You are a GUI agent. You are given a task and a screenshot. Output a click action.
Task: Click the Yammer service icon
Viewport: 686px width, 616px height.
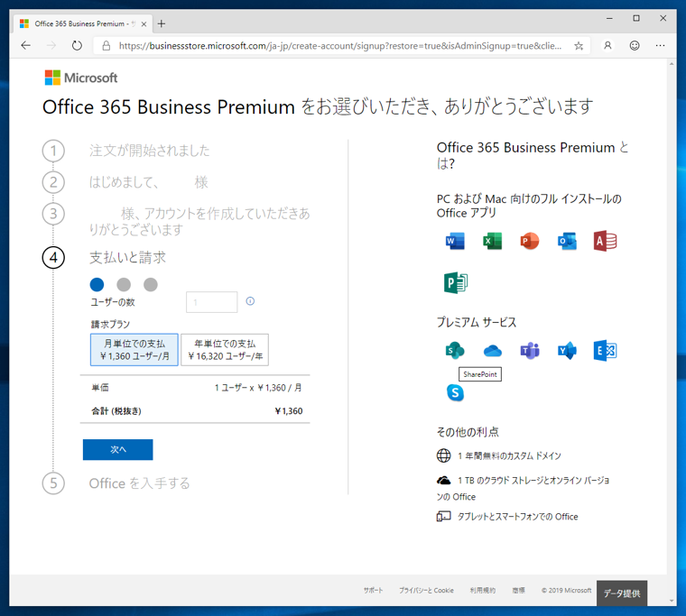567,351
